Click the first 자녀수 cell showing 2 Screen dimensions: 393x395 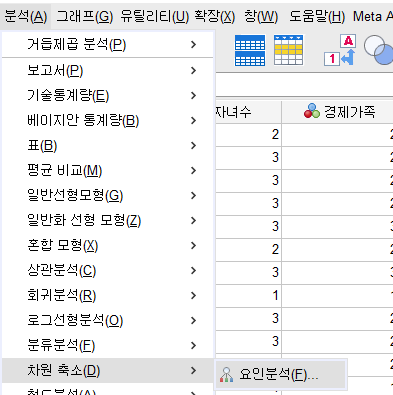(248, 134)
